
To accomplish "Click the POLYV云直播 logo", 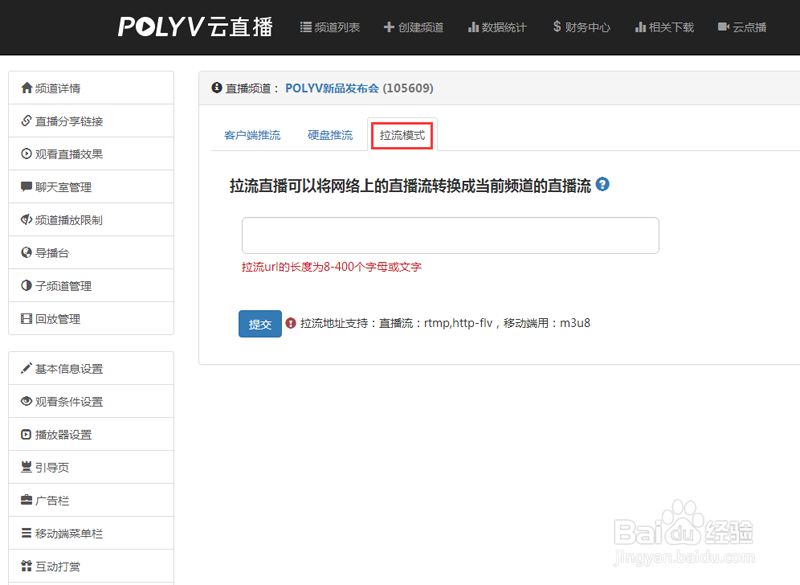I will pyautogui.click(x=195, y=27).
